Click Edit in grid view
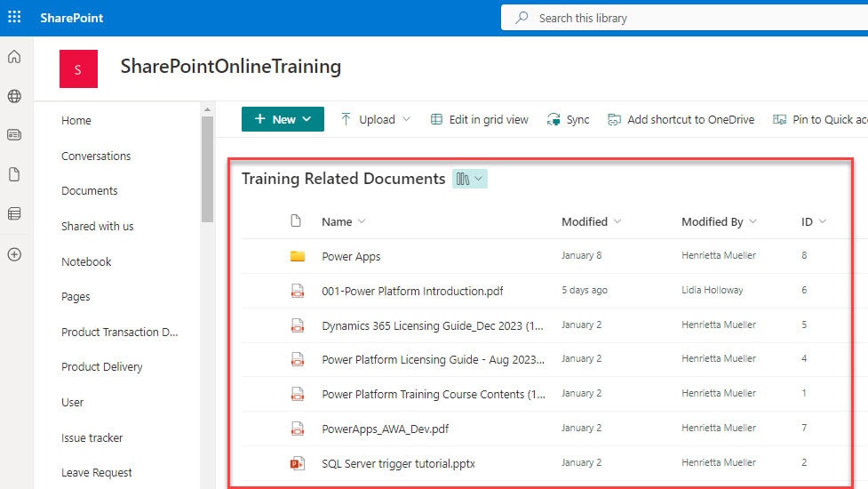Screen dimensions: 868x489 pos(480,119)
